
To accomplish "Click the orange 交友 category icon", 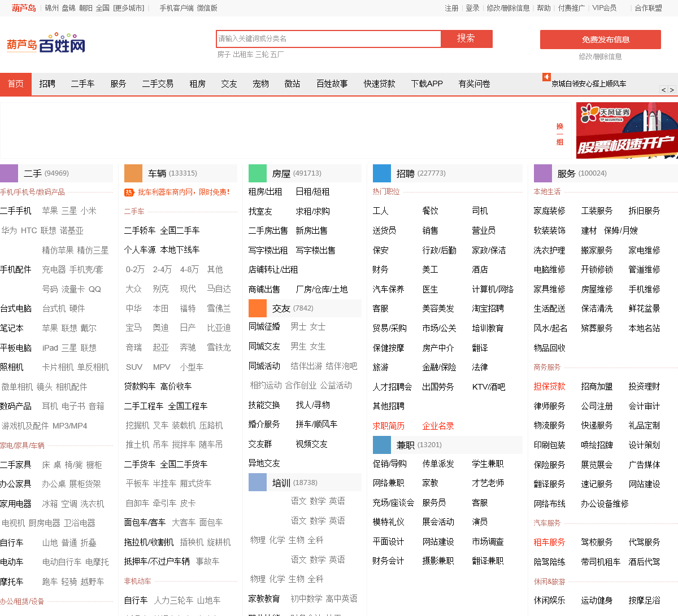I will click(x=258, y=308).
